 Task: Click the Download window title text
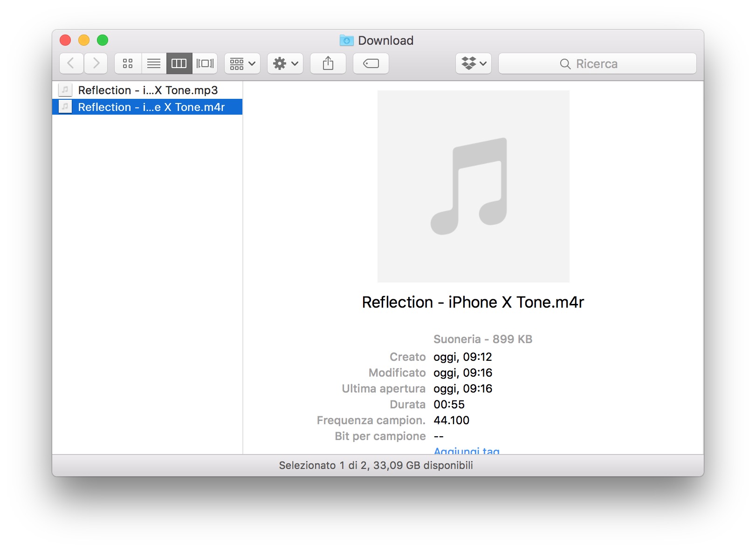(x=386, y=41)
